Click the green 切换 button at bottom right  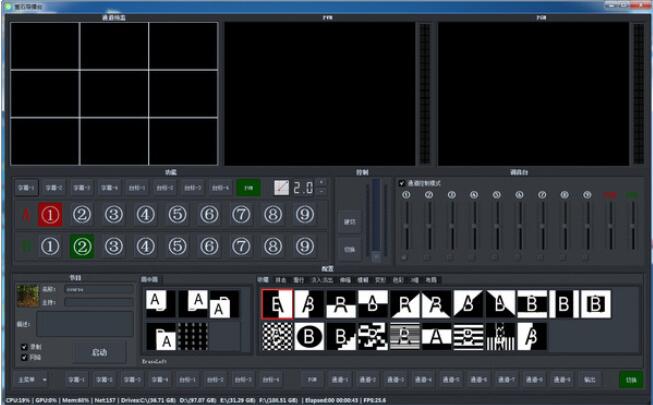coord(630,380)
